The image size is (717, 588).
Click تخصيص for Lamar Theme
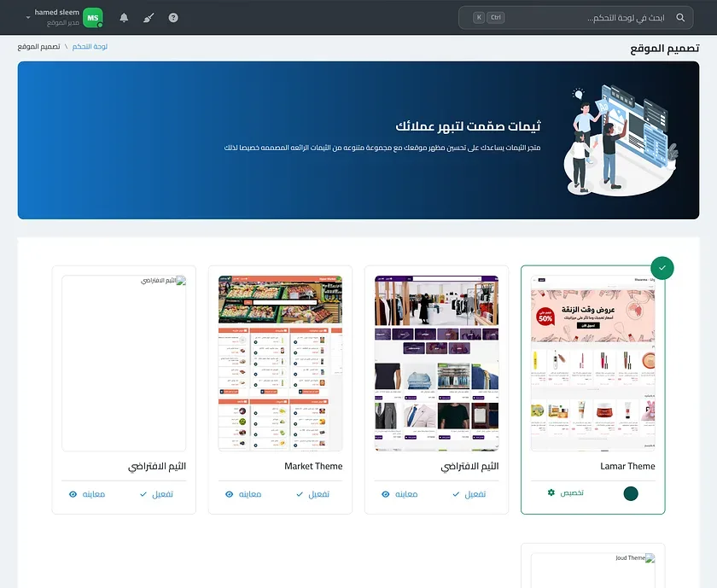click(572, 492)
